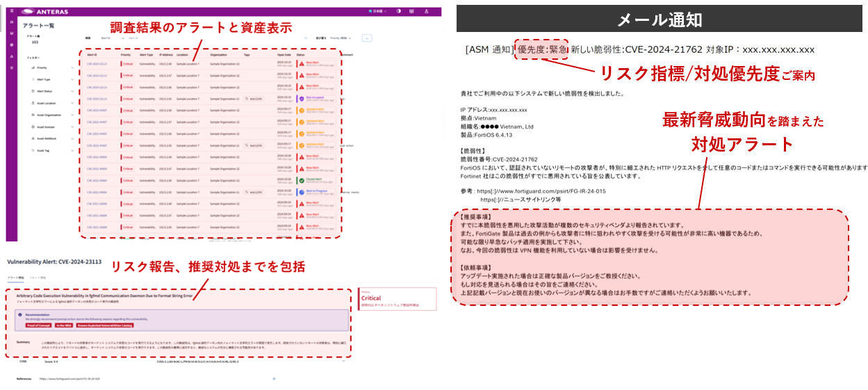Screen dimensions: 868x390
Task: Sort by the Organization column header
Action: pos(220,54)
